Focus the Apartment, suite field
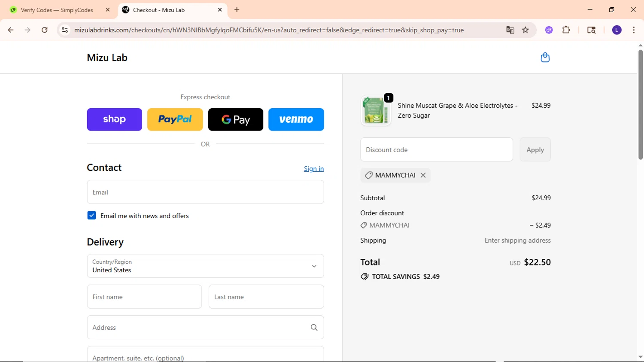The width and height of the screenshot is (644, 362). [x=205, y=354]
